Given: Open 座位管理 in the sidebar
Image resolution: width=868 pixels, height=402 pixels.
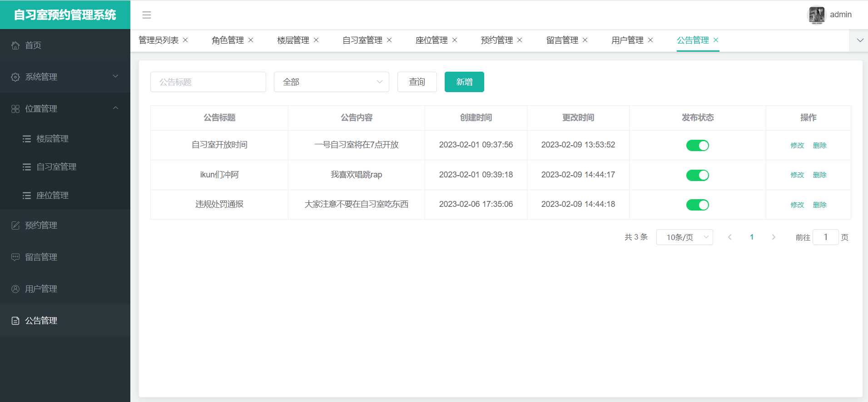Looking at the screenshot, I should coord(65,196).
